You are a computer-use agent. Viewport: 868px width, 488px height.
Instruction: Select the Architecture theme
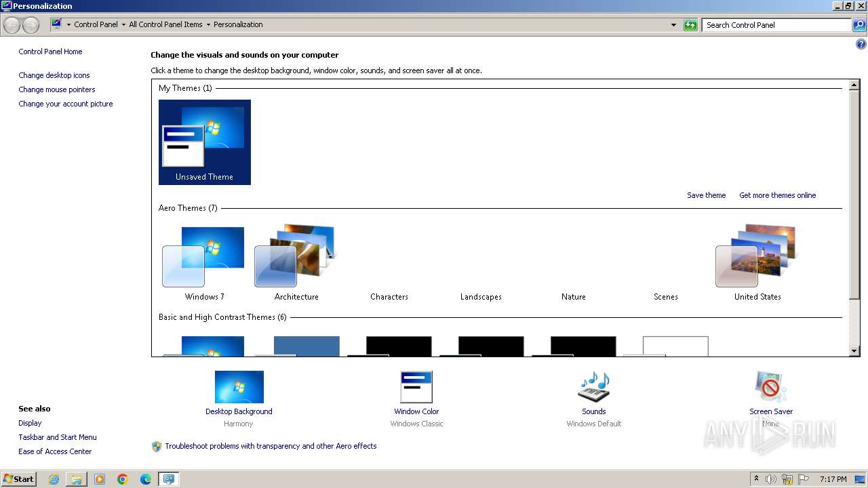point(296,258)
